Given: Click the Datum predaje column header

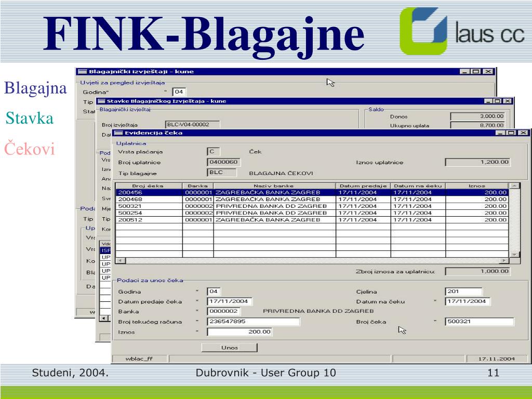Looking at the screenshot, I should 363,186.
